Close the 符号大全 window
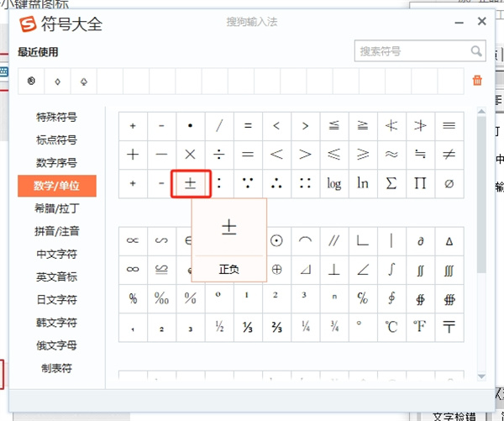504x421 pixels. click(481, 22)
